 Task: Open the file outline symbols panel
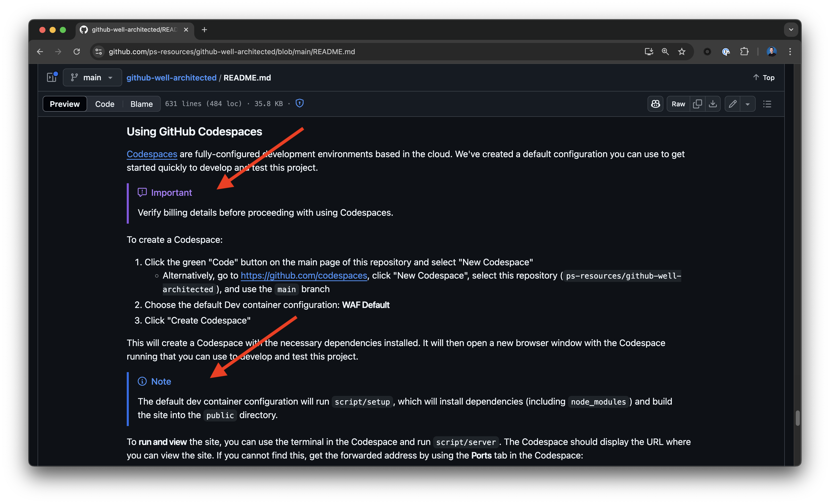point(767,104)
